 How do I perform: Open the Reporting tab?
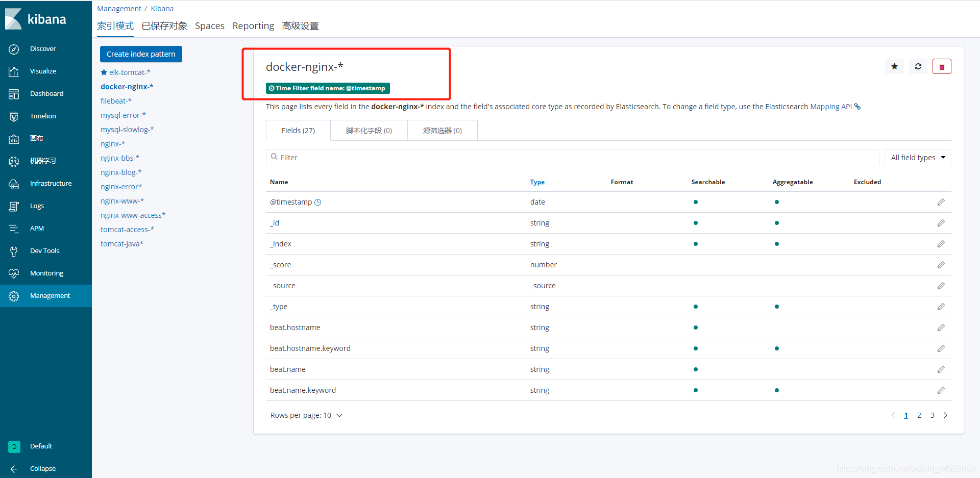pos(253,26)
